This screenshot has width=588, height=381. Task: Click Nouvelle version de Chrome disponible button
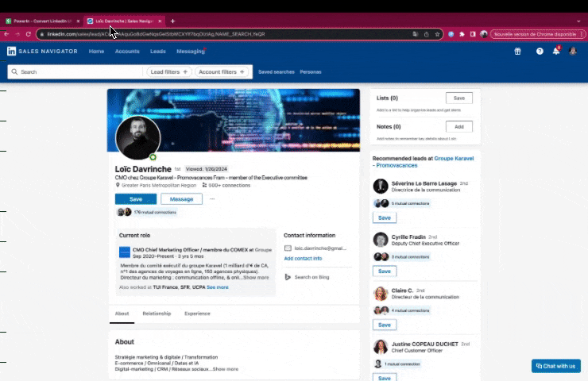coord(538,34)
